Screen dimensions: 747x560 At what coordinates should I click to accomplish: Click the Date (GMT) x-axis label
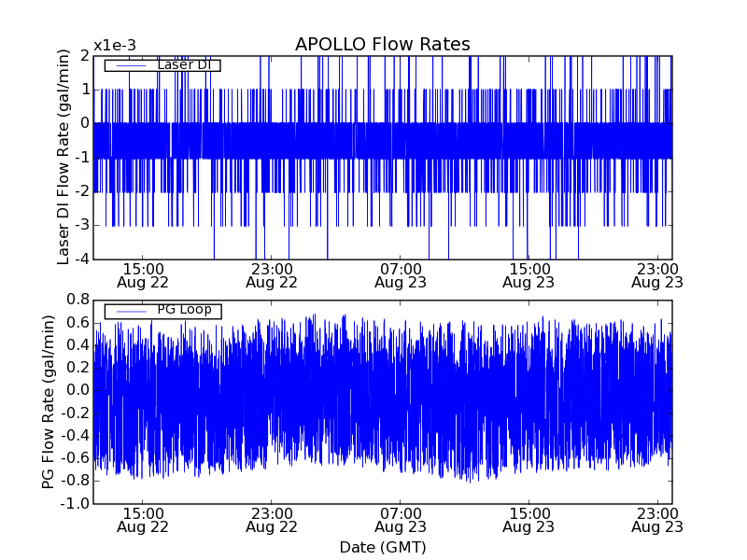(x=382, y=547)
